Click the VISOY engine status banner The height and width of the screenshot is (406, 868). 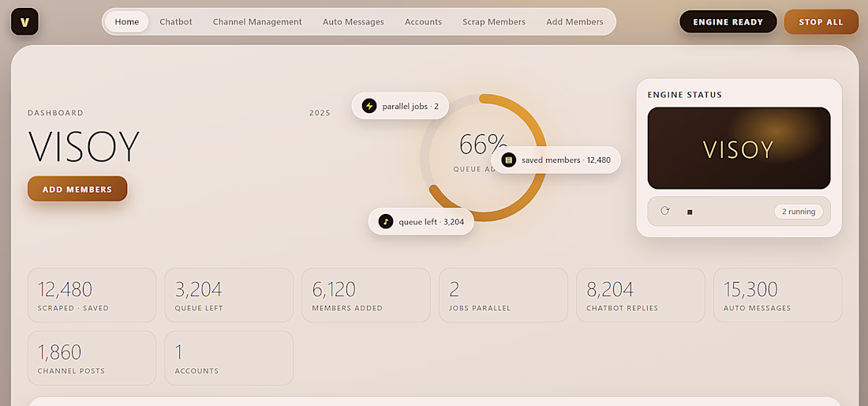click(x=739, y=148)
